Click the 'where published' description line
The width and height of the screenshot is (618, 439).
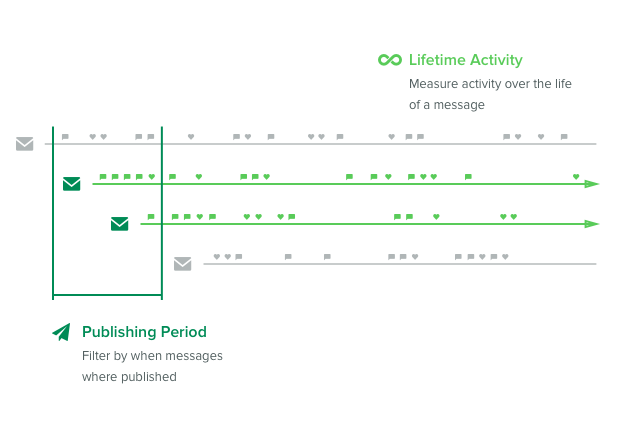point(129,377)
